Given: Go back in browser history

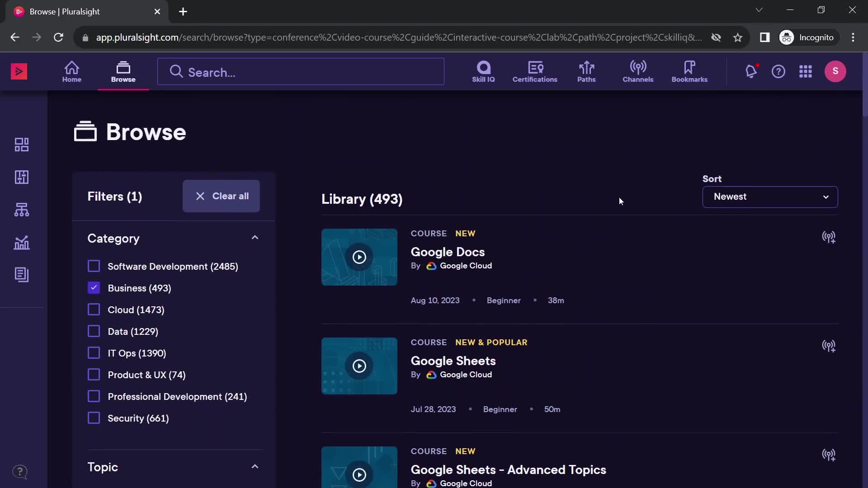Looking at the screenshot, I should click(x=15, y=38).
